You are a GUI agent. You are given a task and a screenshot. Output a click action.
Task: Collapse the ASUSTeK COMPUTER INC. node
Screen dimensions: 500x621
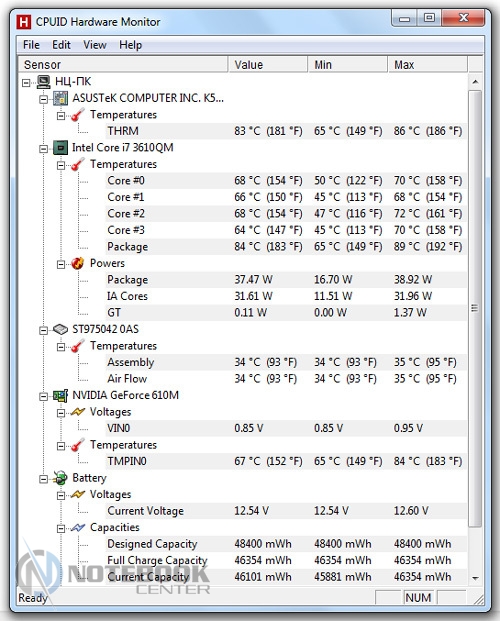coord(44,99)
